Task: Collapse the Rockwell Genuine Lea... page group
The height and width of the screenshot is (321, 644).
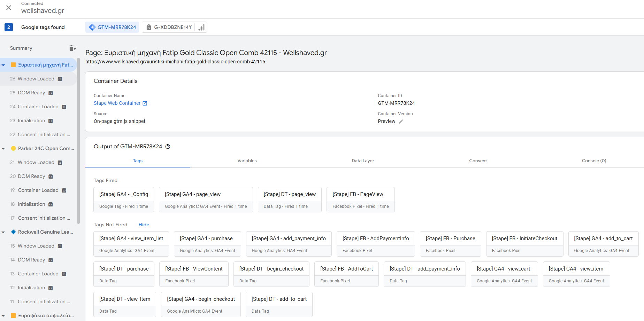Action: 3,232
